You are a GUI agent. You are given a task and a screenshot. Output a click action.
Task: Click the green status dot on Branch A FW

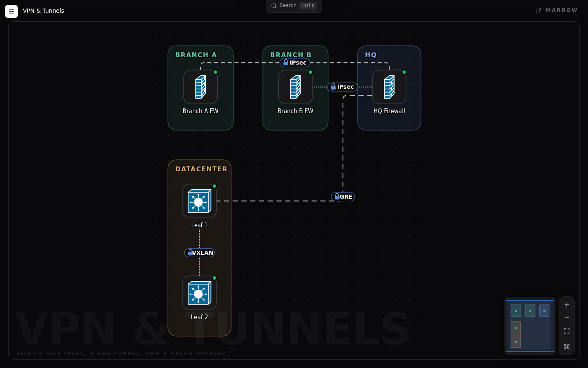[216, 72]
